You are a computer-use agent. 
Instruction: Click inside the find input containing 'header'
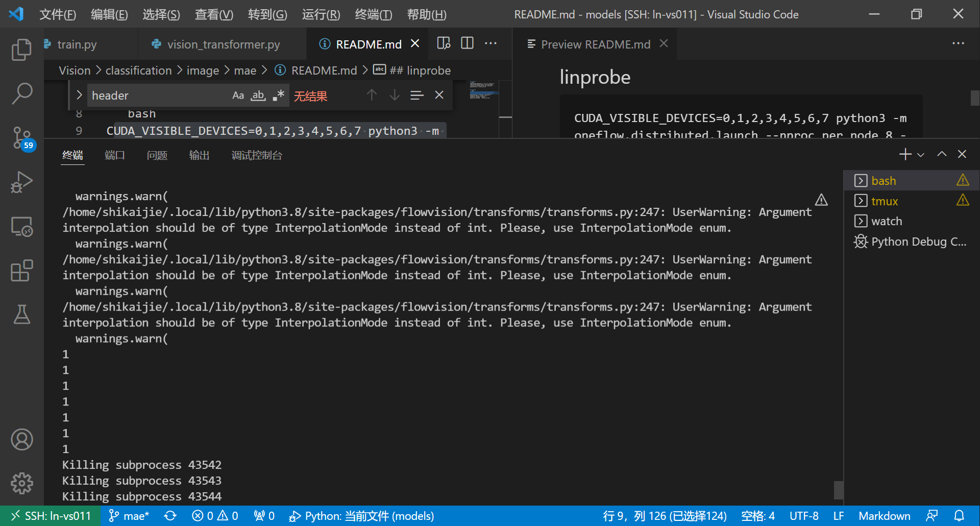pyautogui.click(x=153, y=95)
